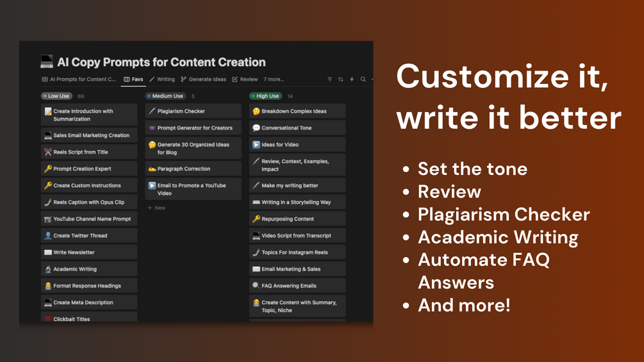
Task: Open Topics For Instagram Reels card
Action: pyautogui.click(x=297, y=252)
